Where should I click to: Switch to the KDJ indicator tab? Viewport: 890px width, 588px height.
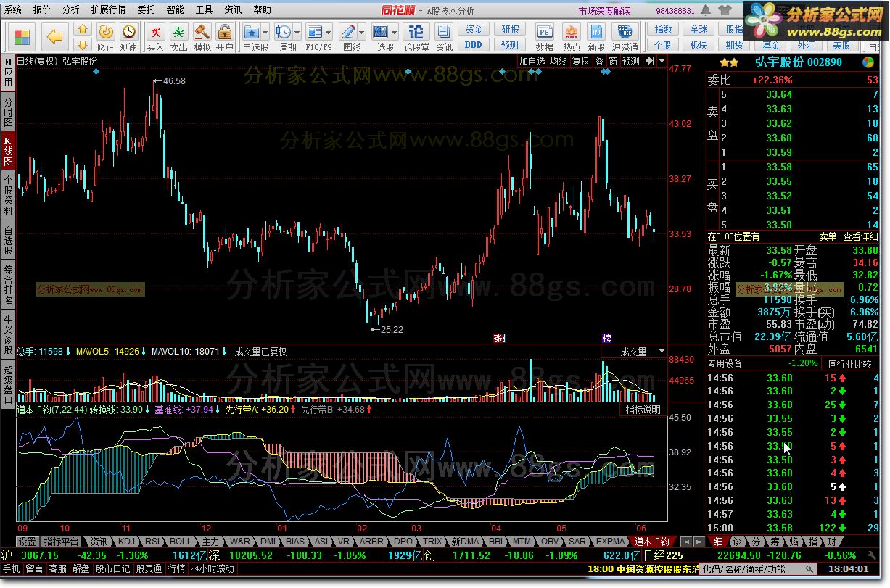coord(125,542)
